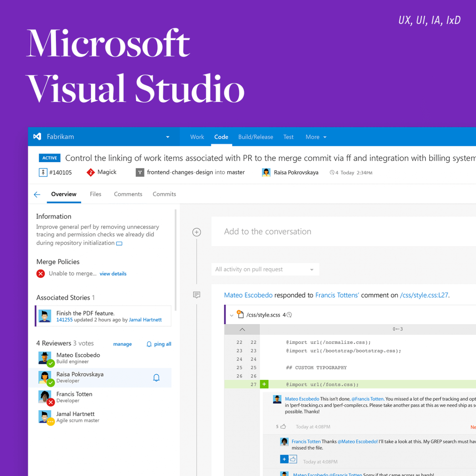The width and height of the screenshot is (476, 476).
Task: Switch to the Comments tab
Action: [128, 194]
